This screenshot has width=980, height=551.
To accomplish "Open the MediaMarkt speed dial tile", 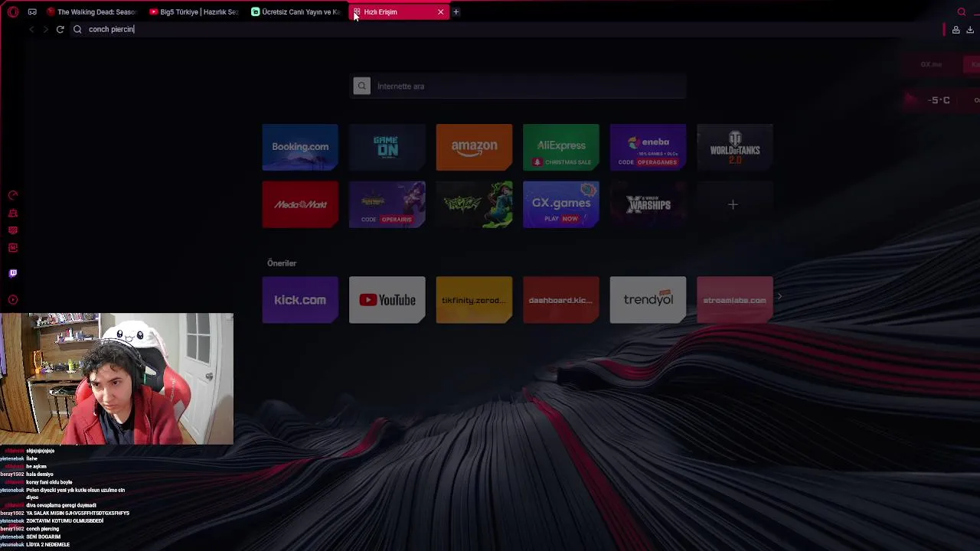I will point(300,204).
